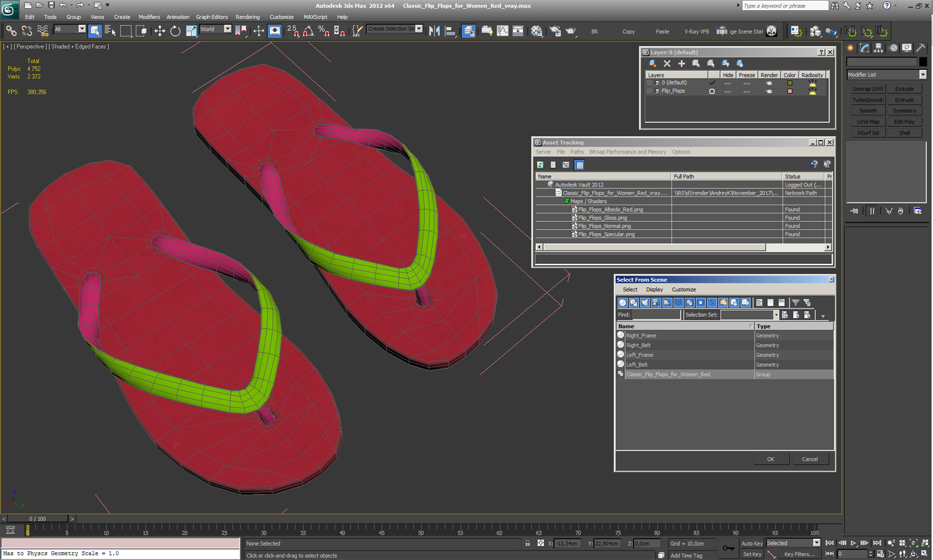Open Display menu in Select From Scene
933x560 pixels.
tap(654, 290)
